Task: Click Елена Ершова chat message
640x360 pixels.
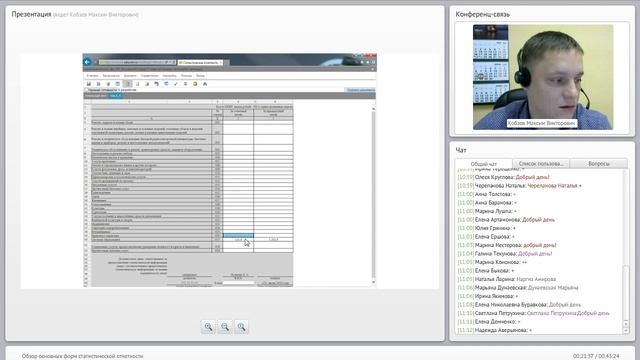Action: [x=486, y=237]
